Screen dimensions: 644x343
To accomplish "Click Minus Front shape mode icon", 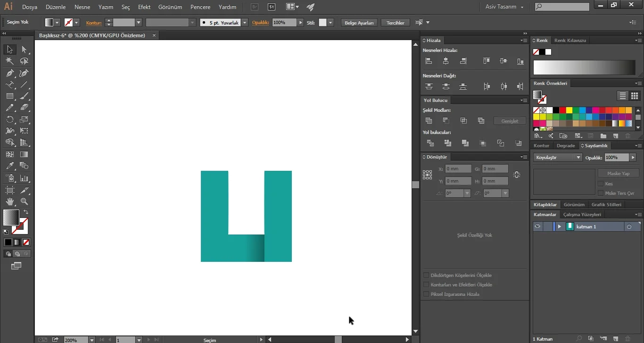I will coord(446,121).
